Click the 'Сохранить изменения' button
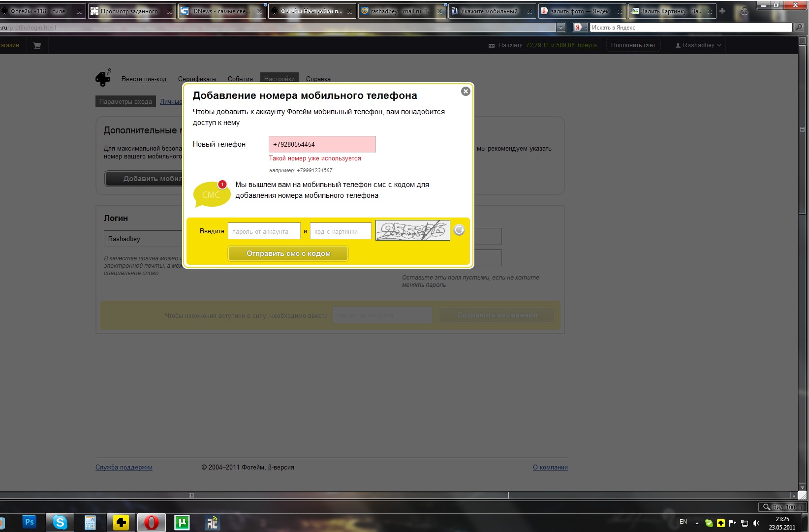 (x=497, y=315)
